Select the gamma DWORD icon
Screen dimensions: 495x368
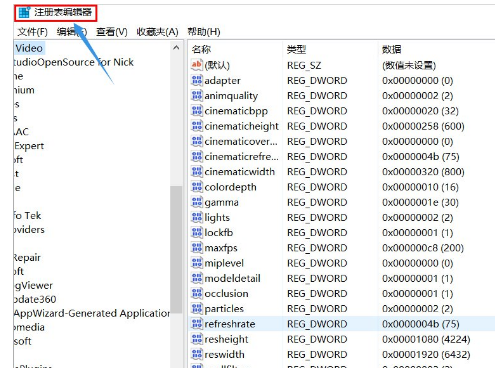tap(197, 202)
